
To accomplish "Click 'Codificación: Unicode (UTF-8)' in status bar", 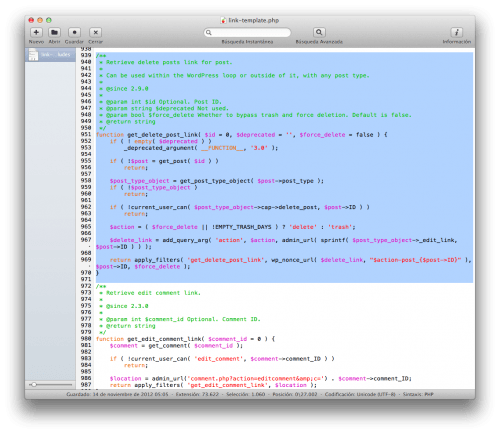I will 360,394.
